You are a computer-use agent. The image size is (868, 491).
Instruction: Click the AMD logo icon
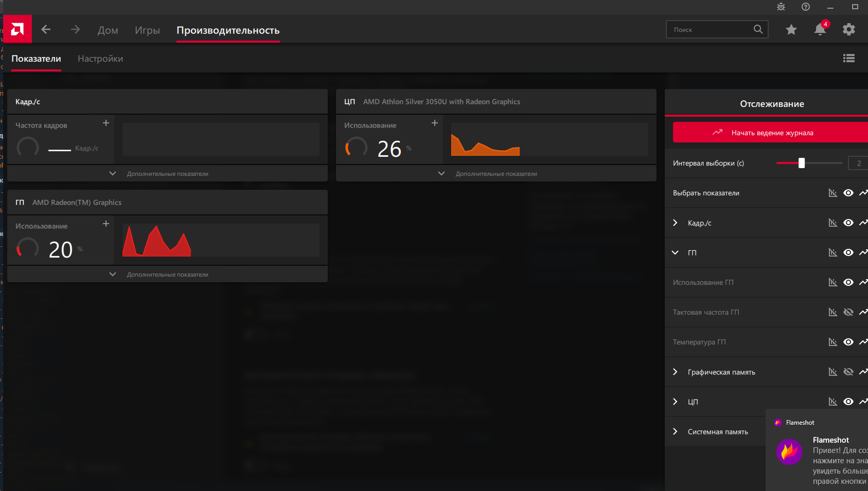(x=17, y=29)
